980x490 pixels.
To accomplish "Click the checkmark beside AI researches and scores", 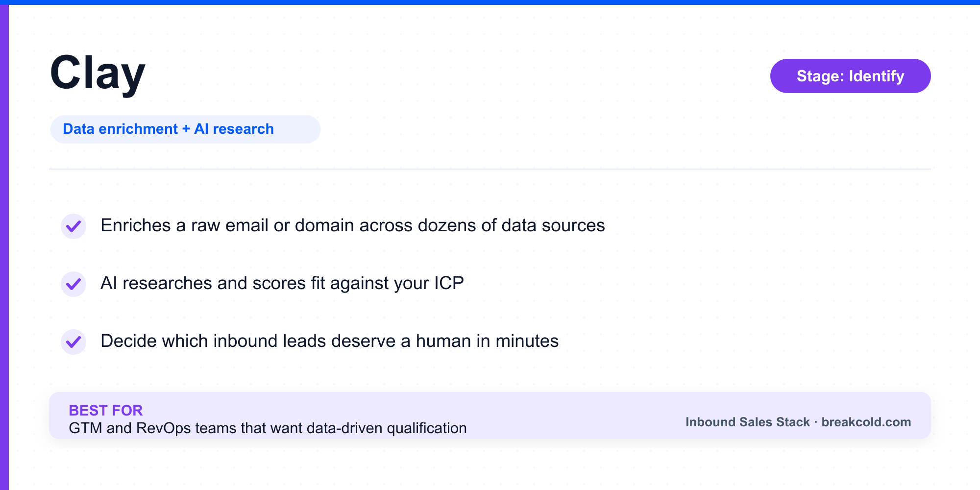I will tap(73, 284).
